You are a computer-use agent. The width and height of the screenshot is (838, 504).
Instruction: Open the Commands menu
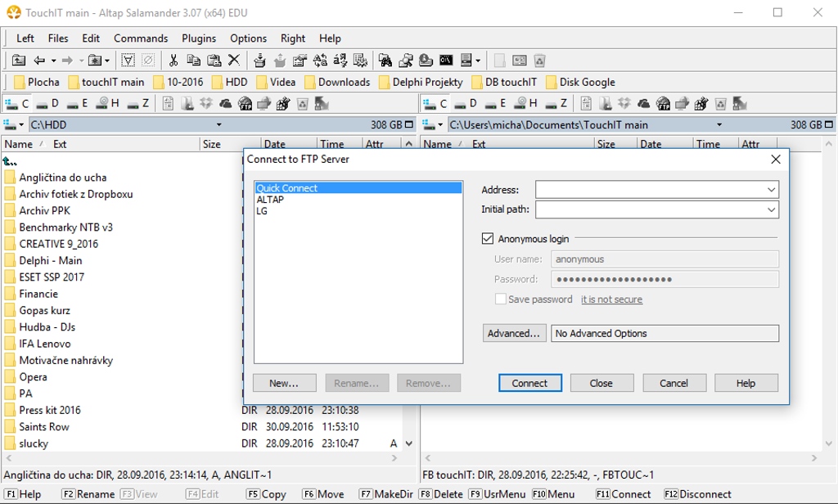tap(141, 38)
